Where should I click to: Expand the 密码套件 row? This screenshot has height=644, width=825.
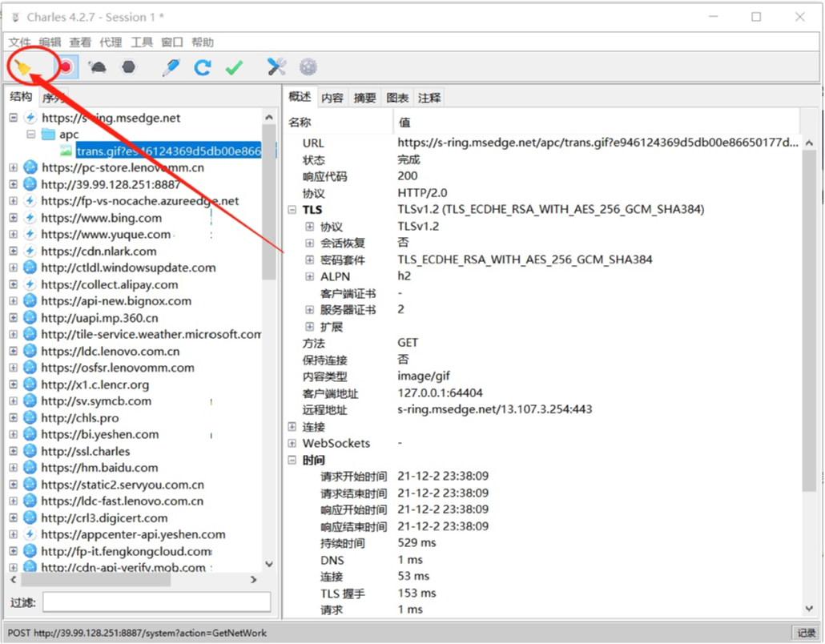pos(310,260)
